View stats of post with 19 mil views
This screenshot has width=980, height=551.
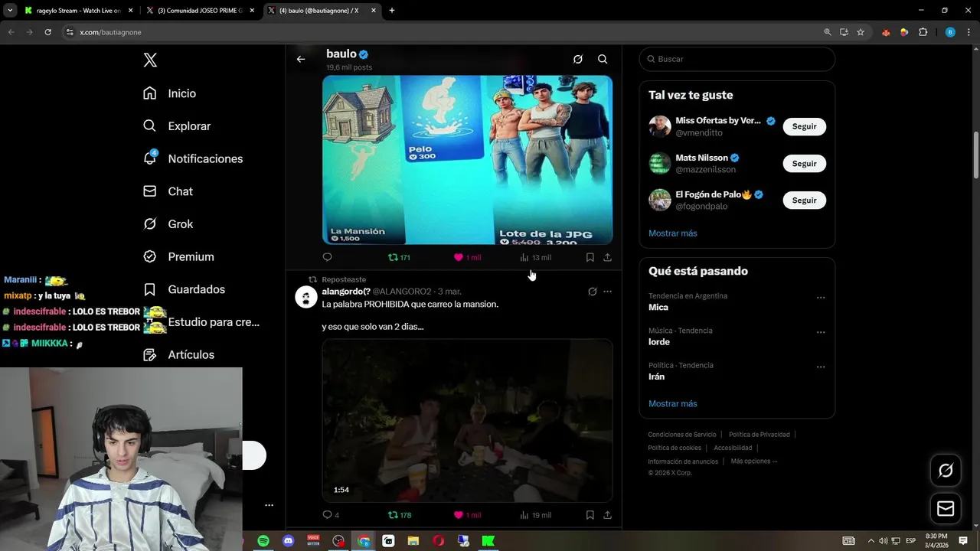pos(535,515)
